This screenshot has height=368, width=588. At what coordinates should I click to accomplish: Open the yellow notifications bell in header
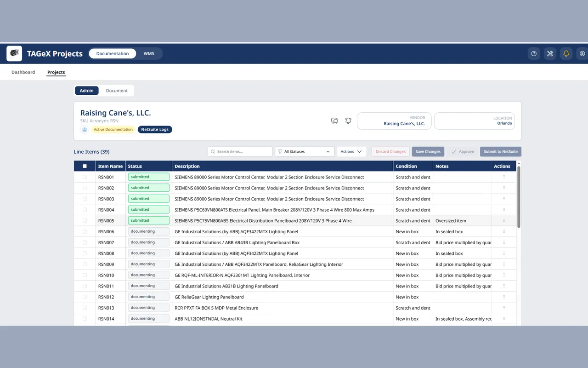566,53
